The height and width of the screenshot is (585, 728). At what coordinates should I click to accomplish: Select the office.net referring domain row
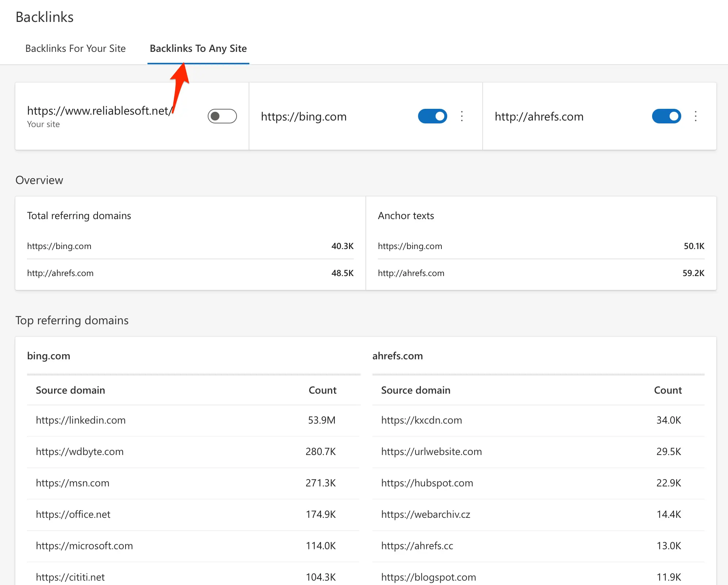click(73, 514)
